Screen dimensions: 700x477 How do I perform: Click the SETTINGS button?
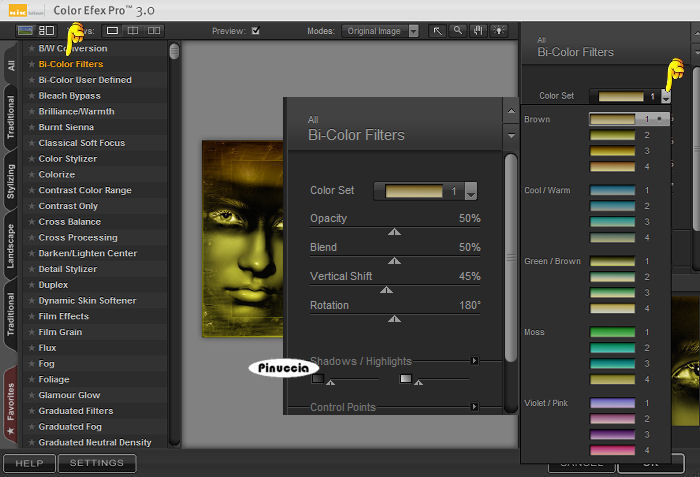point(96,463)
